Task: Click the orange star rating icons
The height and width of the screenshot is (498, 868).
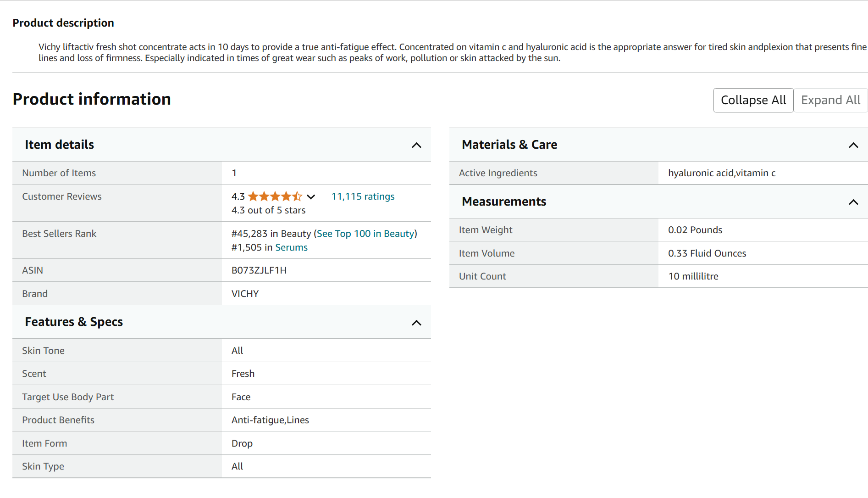Action: [x=275, y=197]
